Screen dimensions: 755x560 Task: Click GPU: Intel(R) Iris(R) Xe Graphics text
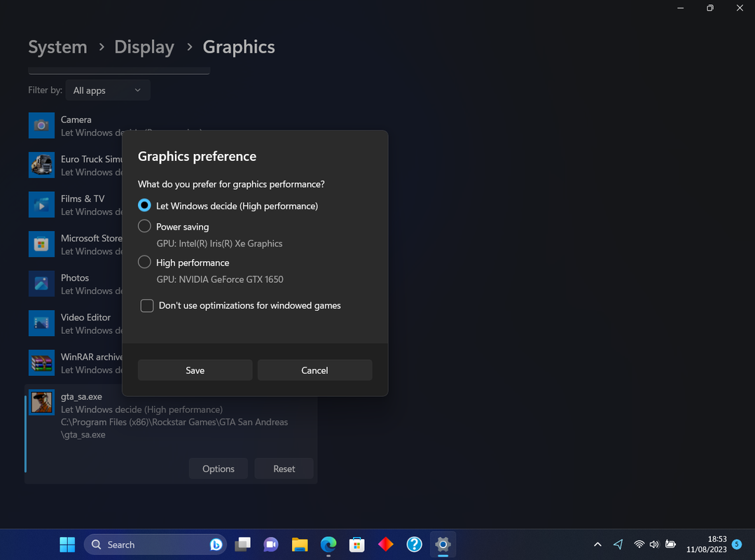pos(220,244)
